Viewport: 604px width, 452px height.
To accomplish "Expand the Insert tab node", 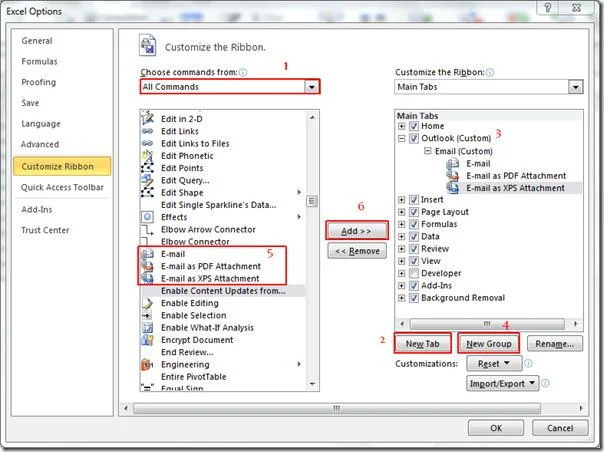I will [401, 200].
